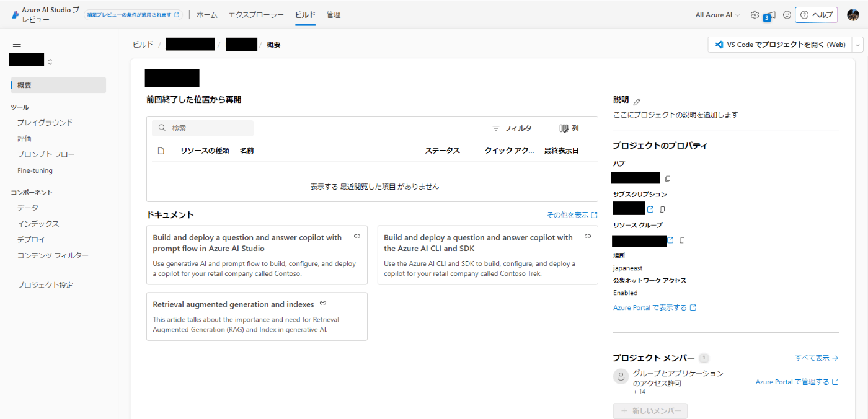Screen dimensions: 868x419
Task: Open プレイグラウンド in sidebar
Action: (45, 123)
